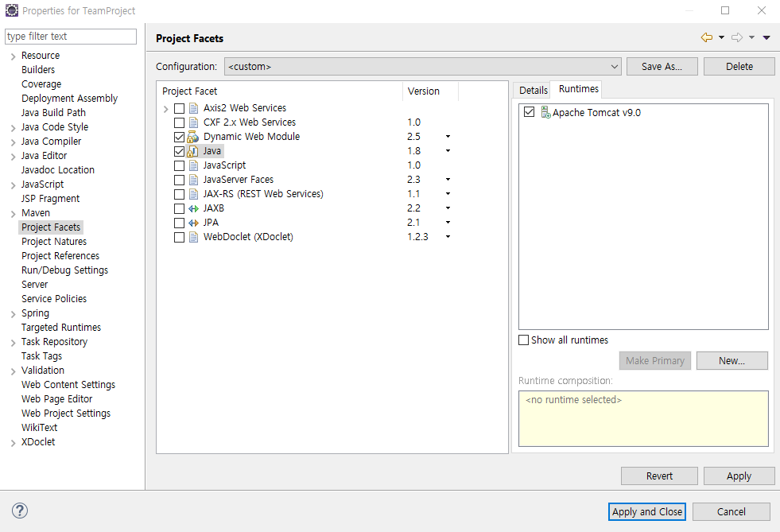Open the forward history dropdown arrow
Image resolution: width=780 pixels, height=532 pixels.
[x=751, y=37]
